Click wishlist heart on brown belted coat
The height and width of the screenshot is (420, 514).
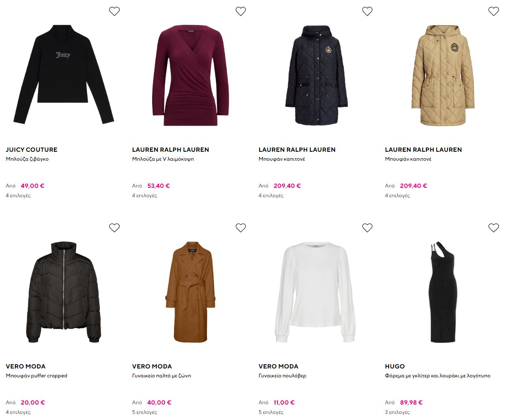[x=241, y=228]
